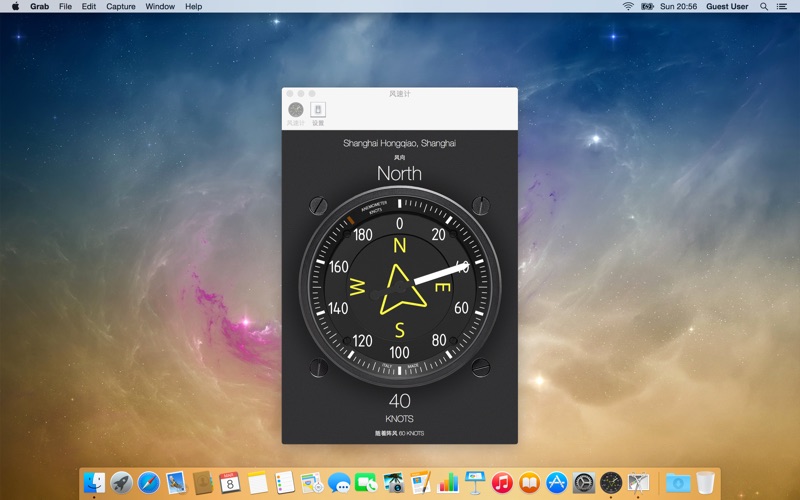
Task: Expand the Guest User menu
Action: tap(727, 6)
